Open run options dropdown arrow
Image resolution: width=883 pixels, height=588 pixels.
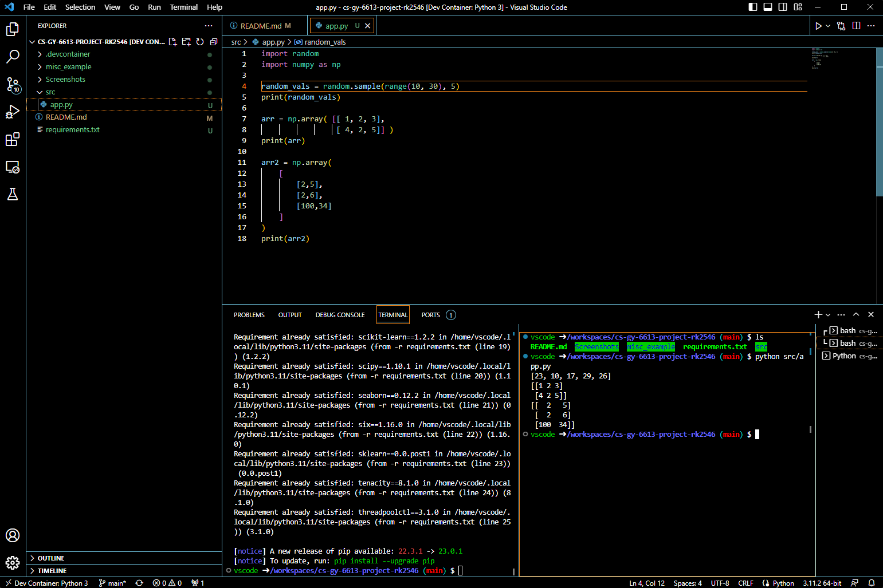tap(828, 26)
